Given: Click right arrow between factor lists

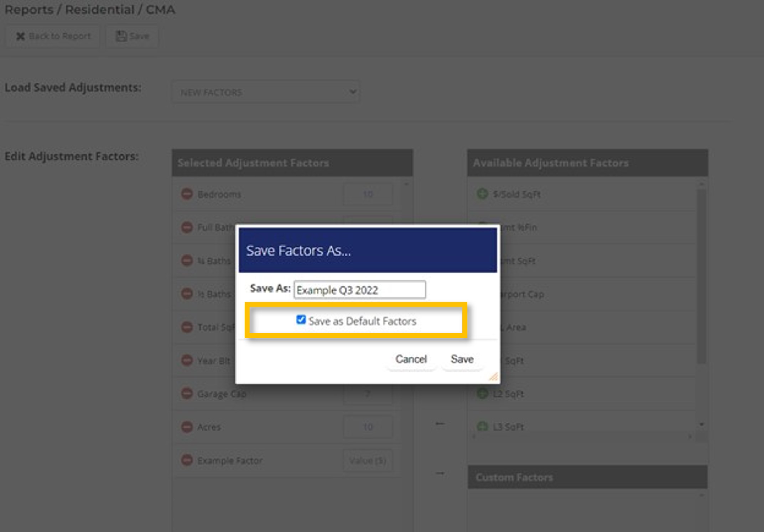Looking at the screenshot, I should (440, 473).
